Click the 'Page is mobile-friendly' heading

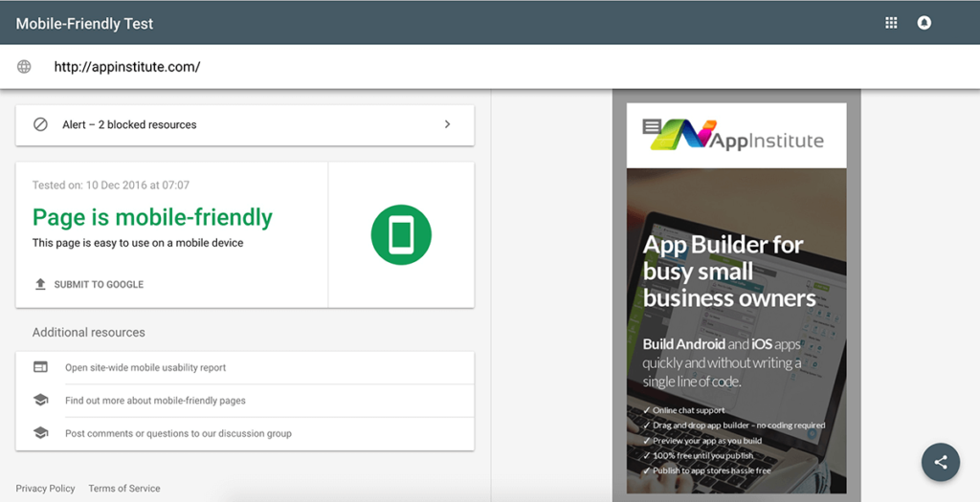click(x=152, y=217)
